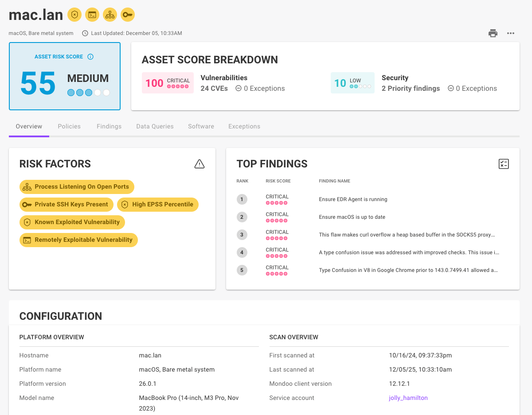Click the 2 Priority findings text
Image resolution: width=532 pixels, height=415 pixels.
pyautogui.click(x=411, y=88)
